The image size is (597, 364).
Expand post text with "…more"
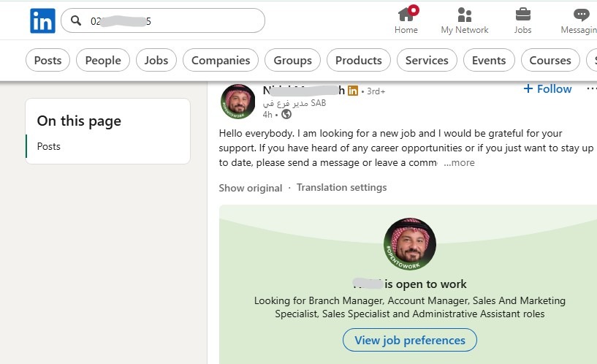pos(459,163)
